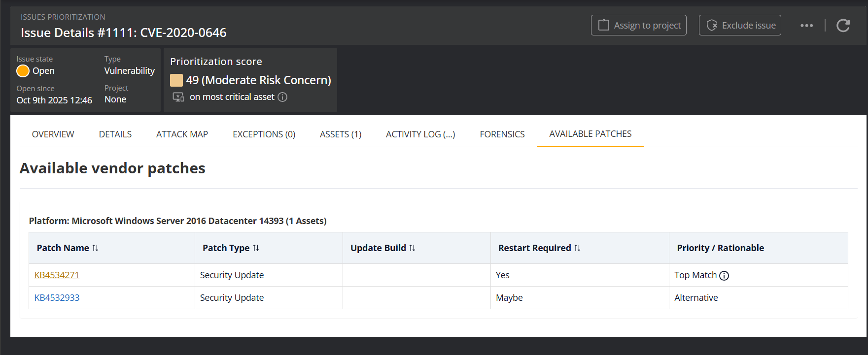Screen dimensions: 868x355
Task: Sort table by Restart Required
Action: click(577, 248)
